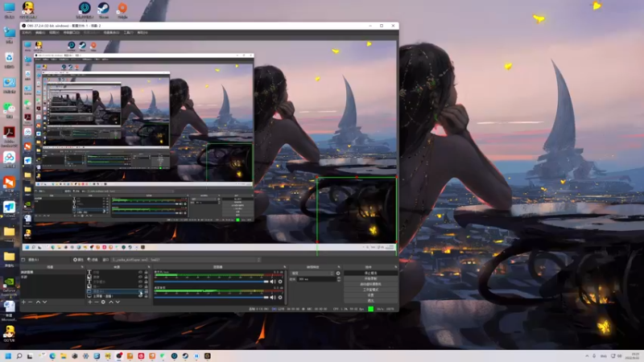The height and width of the screenshot is (362, 644).
Task: Open Mic/Aux channel settings gear
Action: click(x=280, y=282)
